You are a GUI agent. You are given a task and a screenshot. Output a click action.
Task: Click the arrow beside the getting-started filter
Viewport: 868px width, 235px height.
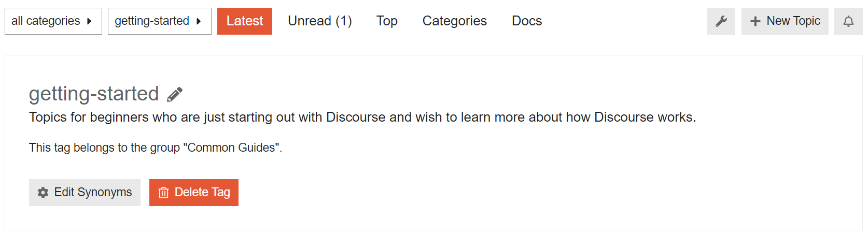199,21
